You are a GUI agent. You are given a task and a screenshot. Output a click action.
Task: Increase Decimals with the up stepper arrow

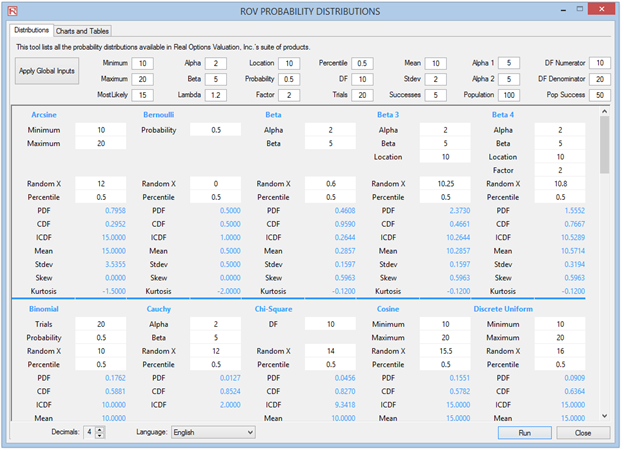100,429
